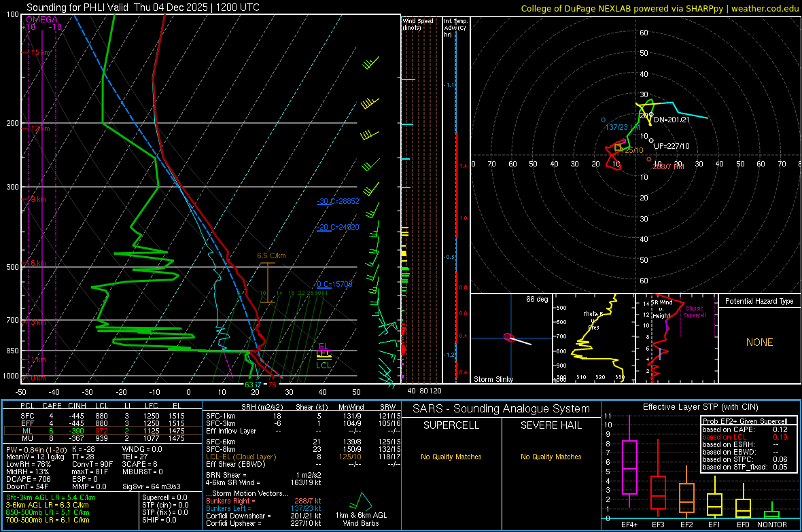Select the 'SFC-6km' shear row

pyautogui.click(x=303, y=442)
